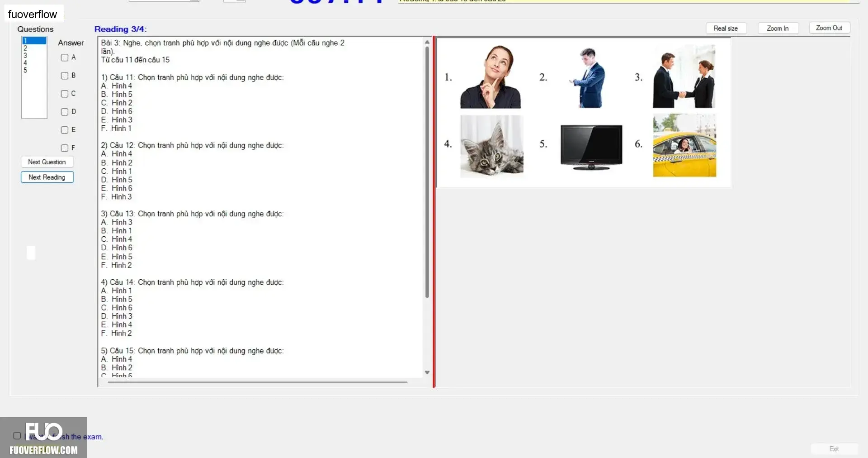Viewport: 868px width, 458px height.
Task: Click the 'Reading 3/4:' heading
Action: pos(121,29)
